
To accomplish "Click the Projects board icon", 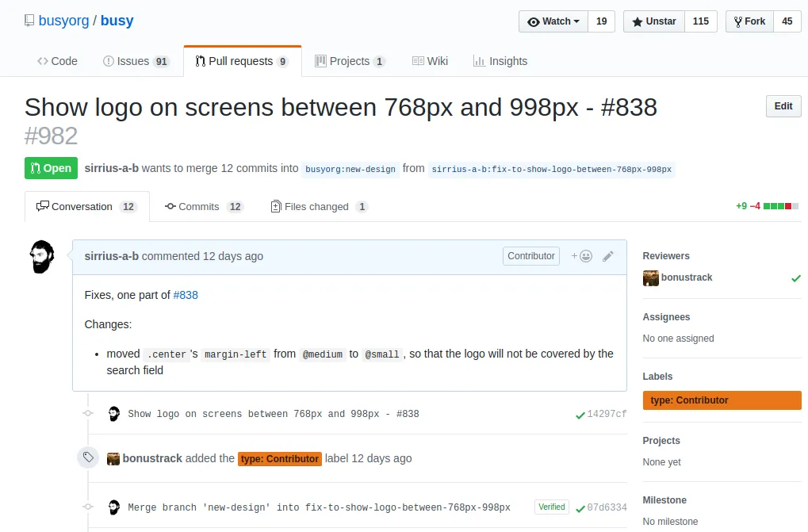I will [x=320, y=61].
